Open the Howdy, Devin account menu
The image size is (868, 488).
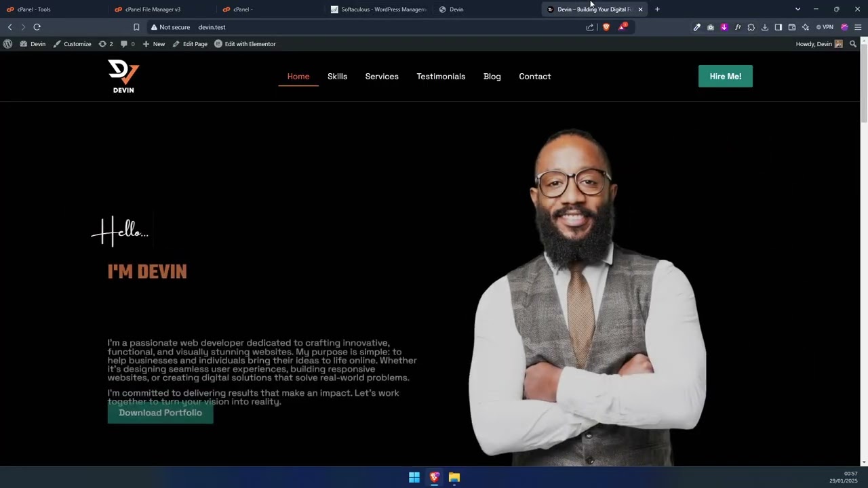tap(819, 44)
